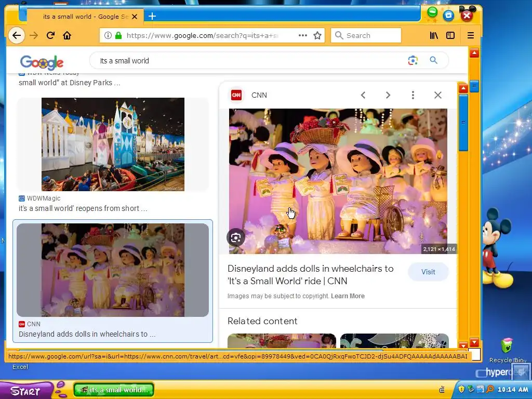This screenshot has width=532, height=399.
Task: Open the browser home page icon
Action: 67,35
